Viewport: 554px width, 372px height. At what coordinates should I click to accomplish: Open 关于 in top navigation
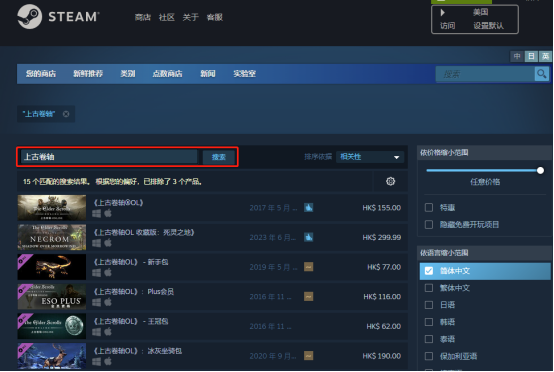click(190, 17)
